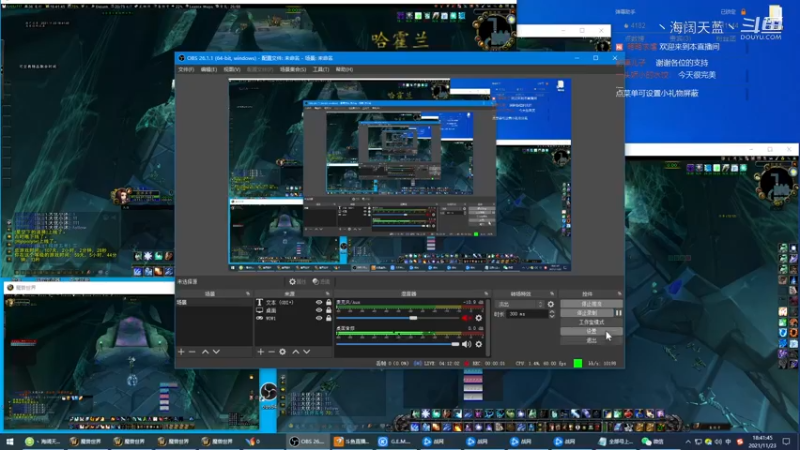Enable Studio Mode button

click(591, 322)
